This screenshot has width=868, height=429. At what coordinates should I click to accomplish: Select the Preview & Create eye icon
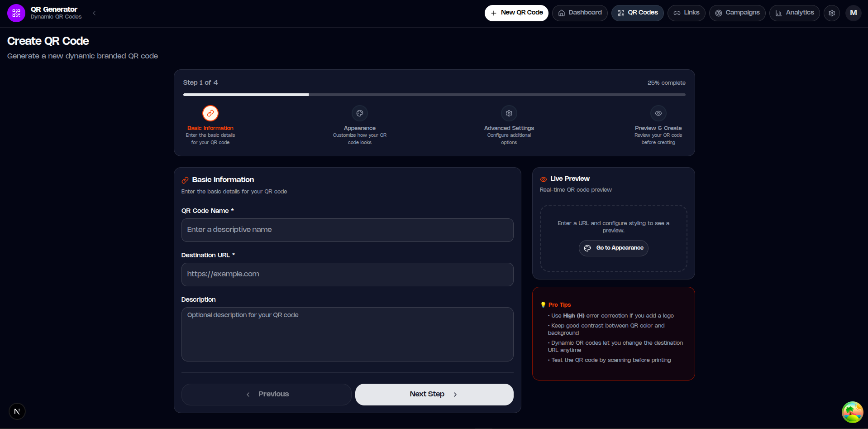click(658, 113)
